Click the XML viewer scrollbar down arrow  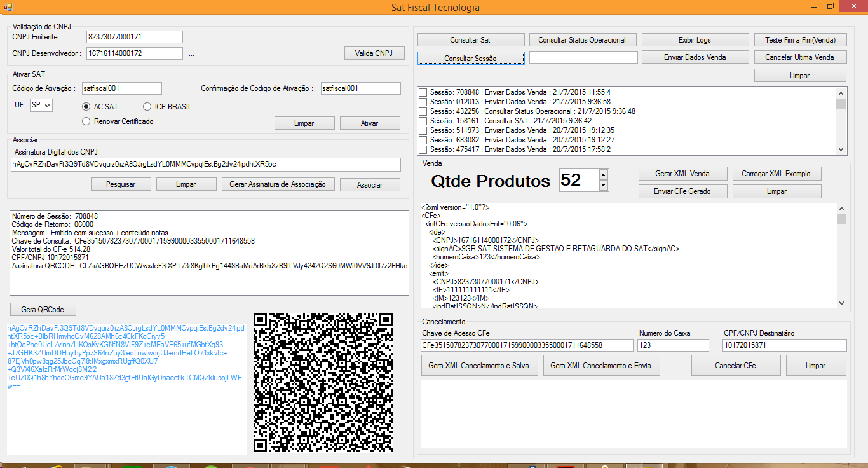click(841, 303)
